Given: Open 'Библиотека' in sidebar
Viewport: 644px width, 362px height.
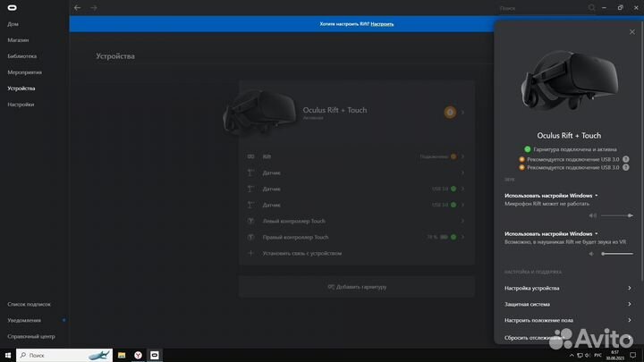Looking at the screenshot, I should (x=22, y=55).
